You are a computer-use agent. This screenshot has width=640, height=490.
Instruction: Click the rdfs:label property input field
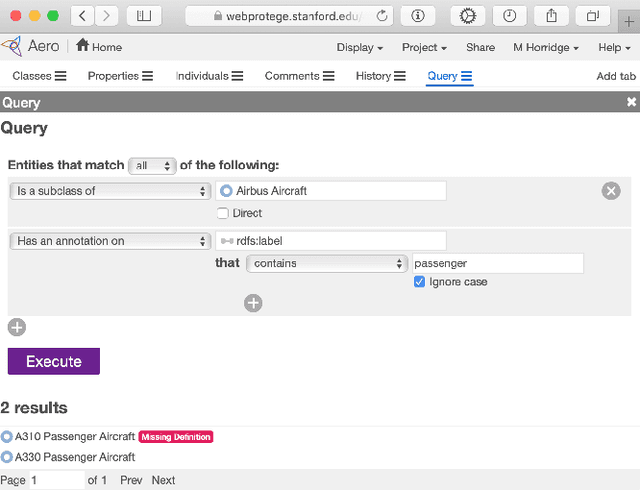[x=331, y=241]
